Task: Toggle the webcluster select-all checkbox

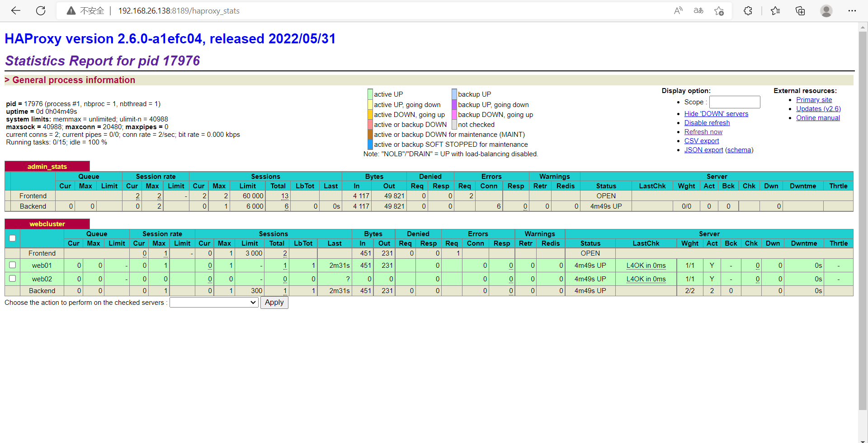Action: coord(13,238)
